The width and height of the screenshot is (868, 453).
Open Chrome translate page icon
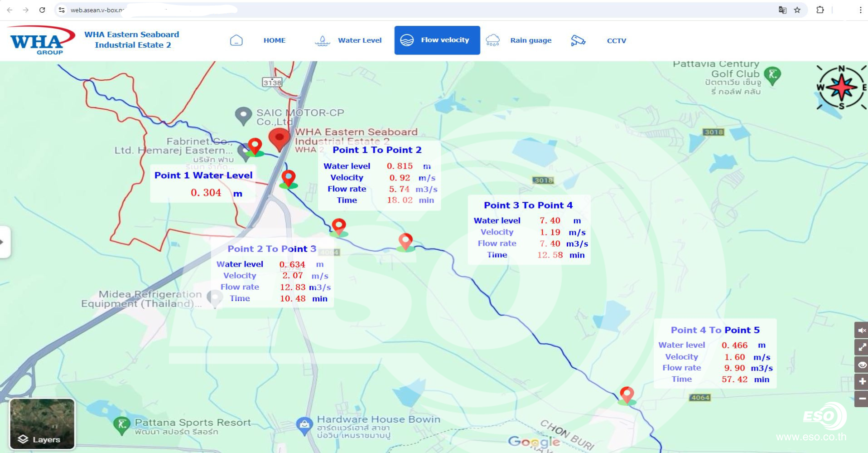pos(782,10)
